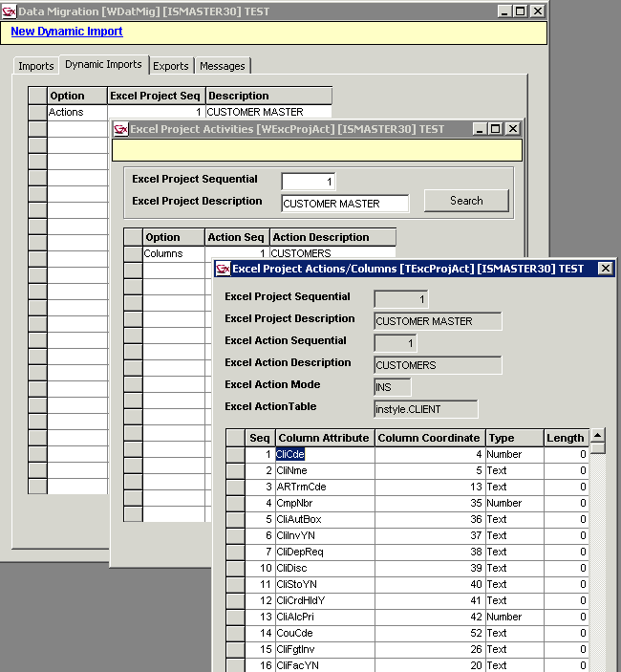Click Excel Action Description field CUSTOMERS
This screenshot has height=672, width=621.
(438, 365)
